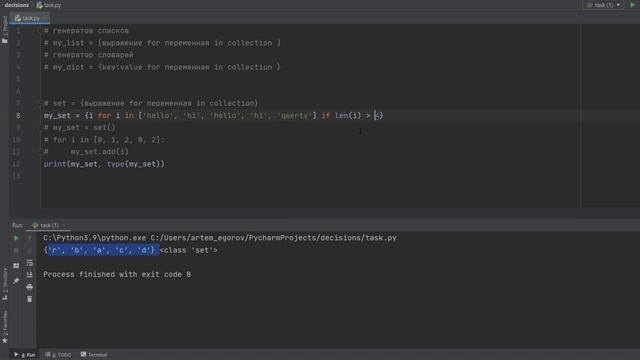Screen dimensions: 640x360
Task: Click the comment '# генератор словарей' on line 3
Action: pyautogui.click(x=89, y=55)
